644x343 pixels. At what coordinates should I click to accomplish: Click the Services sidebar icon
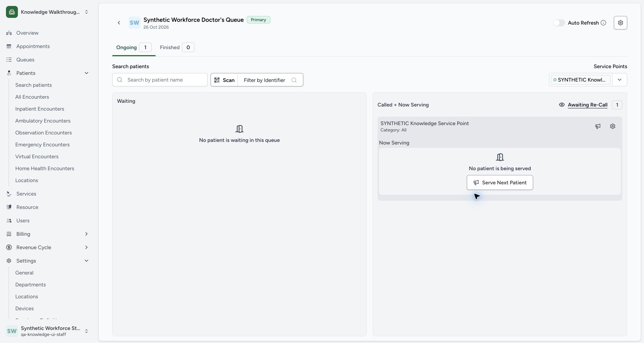tap(9, 194)
